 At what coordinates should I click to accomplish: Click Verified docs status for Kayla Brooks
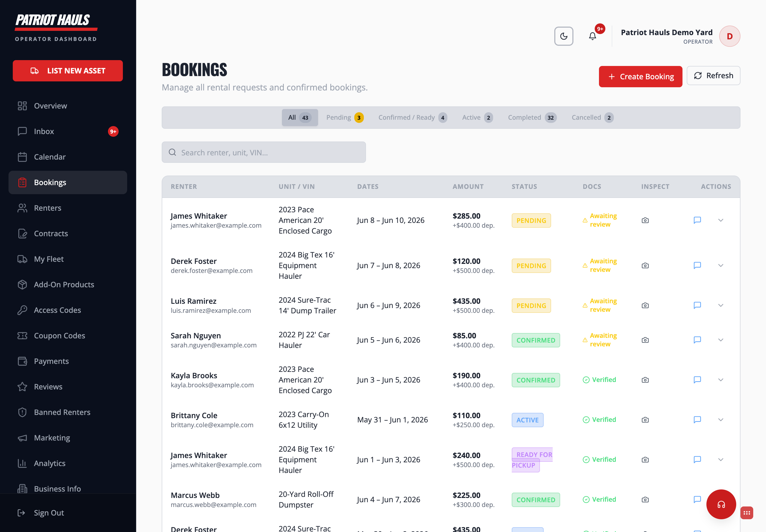point(599,380)
